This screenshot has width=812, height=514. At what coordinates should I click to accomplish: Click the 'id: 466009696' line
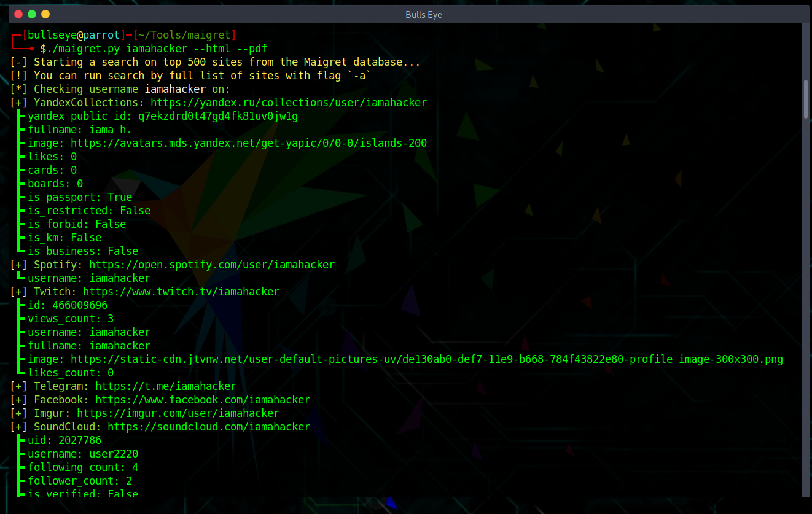[68, 305]
